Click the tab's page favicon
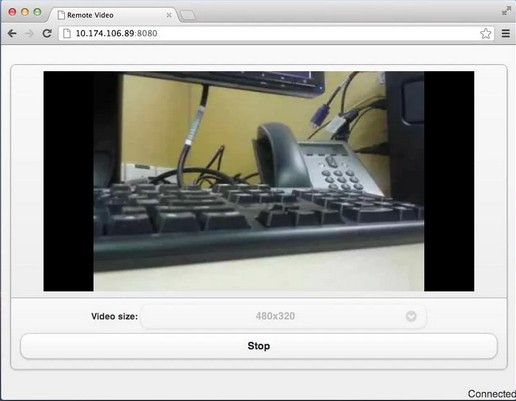The image size is (516, 401). tap(61, 15)
